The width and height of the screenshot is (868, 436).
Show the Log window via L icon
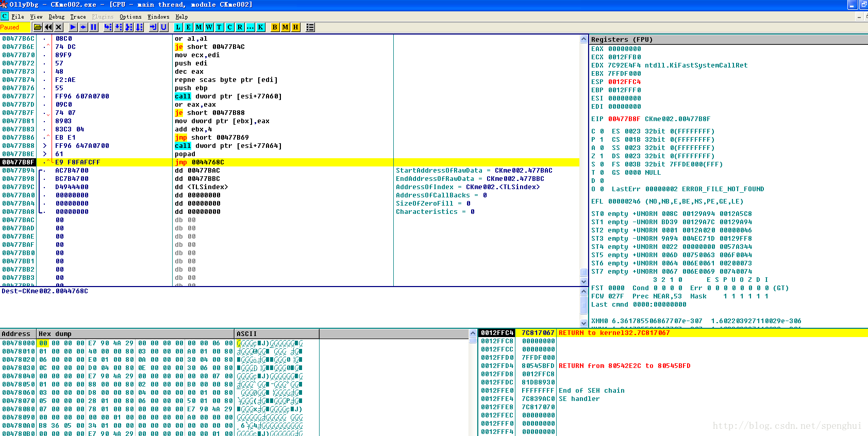[x=178, y=27]
